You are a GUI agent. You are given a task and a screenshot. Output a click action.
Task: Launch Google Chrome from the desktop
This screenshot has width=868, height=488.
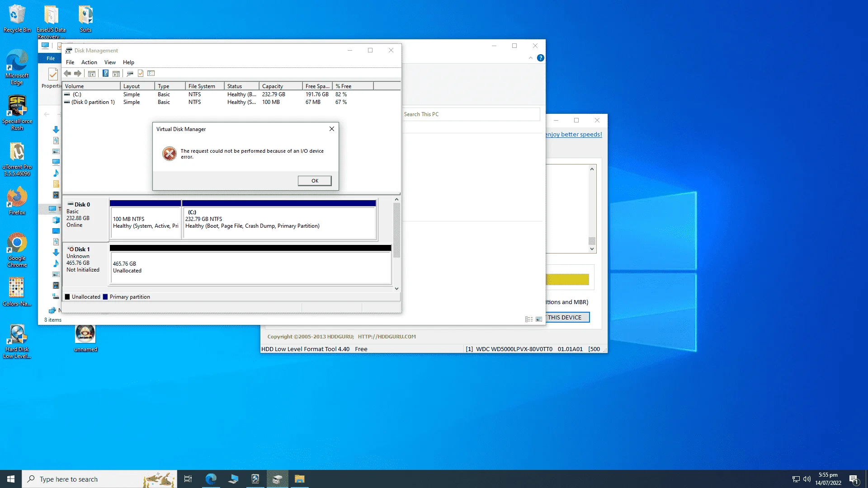[17, 250]
